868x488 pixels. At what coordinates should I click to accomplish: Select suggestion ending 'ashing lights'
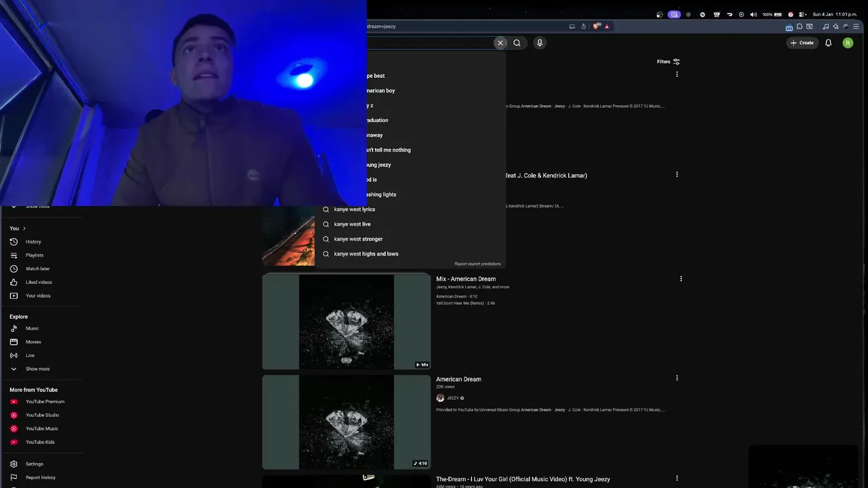(x=436, y=195)
